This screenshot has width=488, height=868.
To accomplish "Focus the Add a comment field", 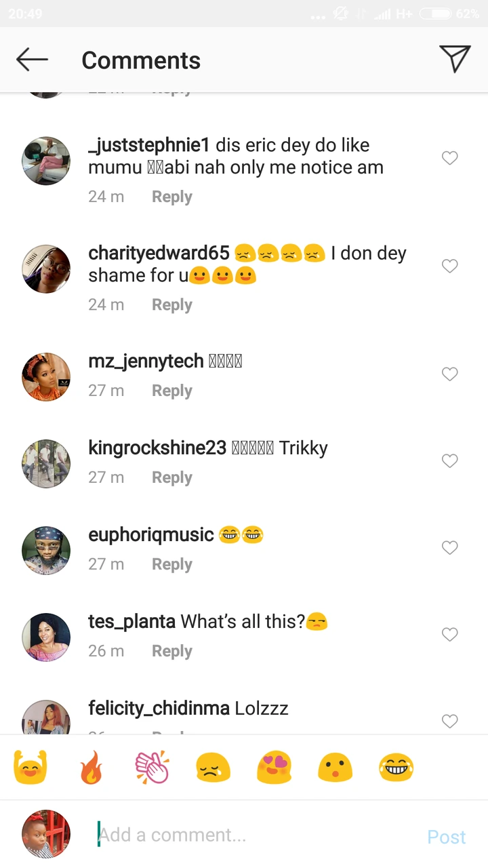I will 258,835.
